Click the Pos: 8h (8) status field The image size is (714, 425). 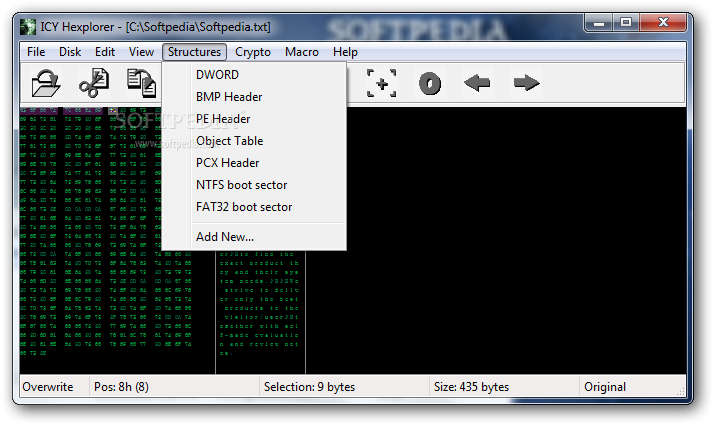[x=174, y=387]
